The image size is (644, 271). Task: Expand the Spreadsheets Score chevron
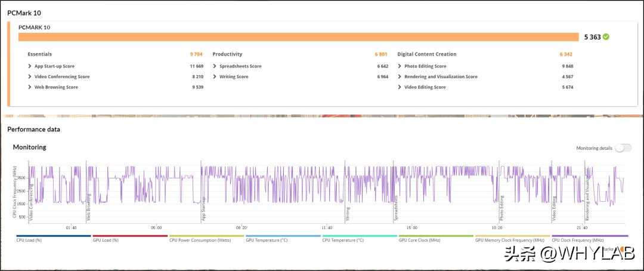pyautogui.click(x=215, y=66)
